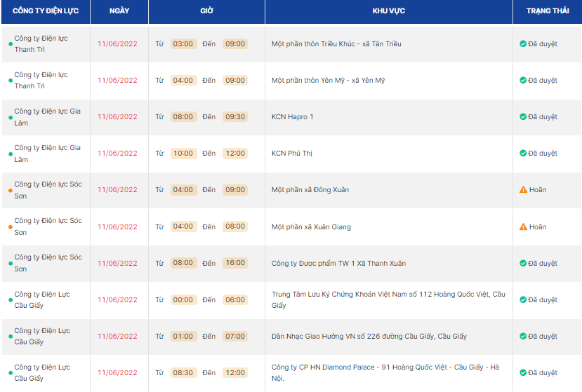This screenshot has width=582, height=392.
Task: Click 'Một phần xã Đông Xuân' area text
Action: pos(310,189)
